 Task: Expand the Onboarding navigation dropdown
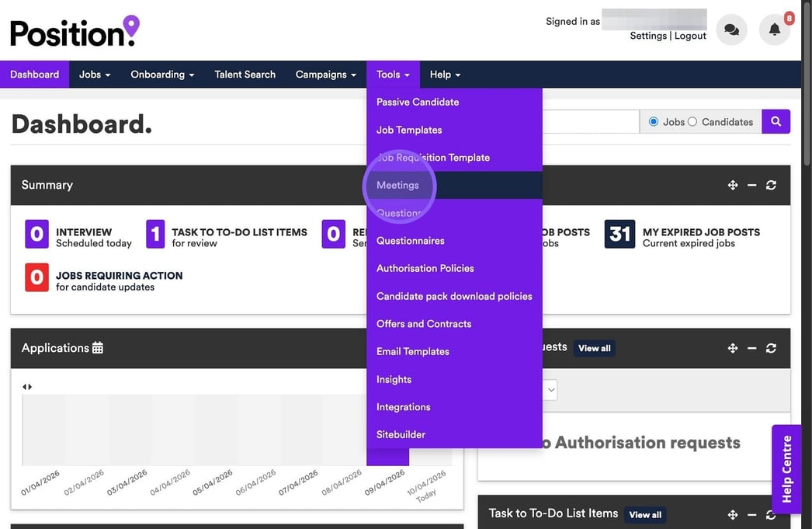click(162, 75)
